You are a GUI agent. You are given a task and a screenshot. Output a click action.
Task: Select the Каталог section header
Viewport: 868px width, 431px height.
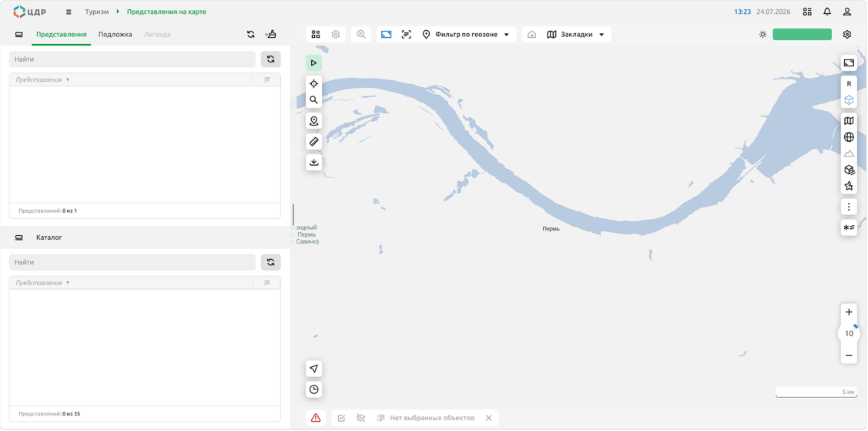[x=49, y=237]
